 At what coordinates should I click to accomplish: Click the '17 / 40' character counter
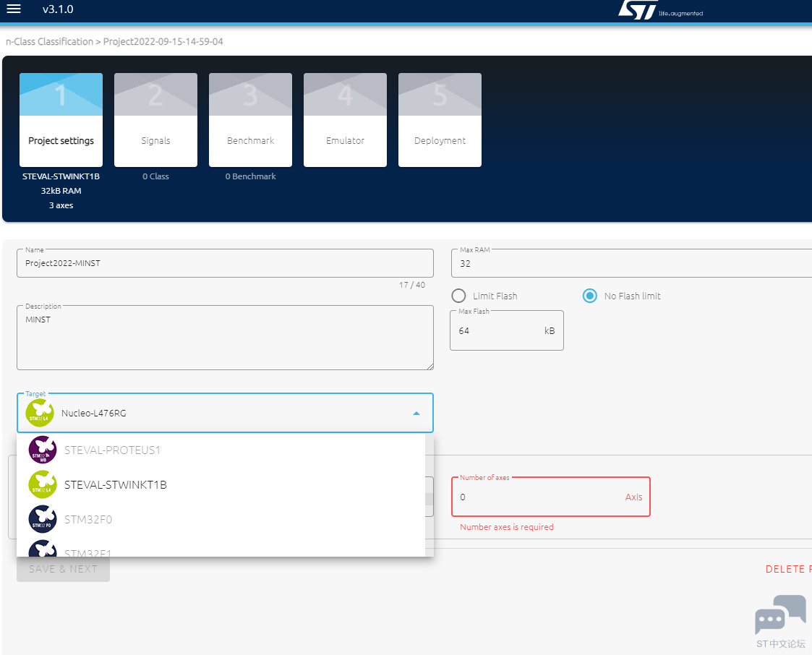pyautogui.click(x=412, y=285)
